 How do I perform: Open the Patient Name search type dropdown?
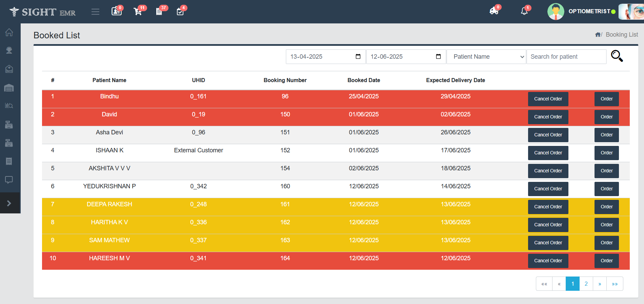pos(486,57)
